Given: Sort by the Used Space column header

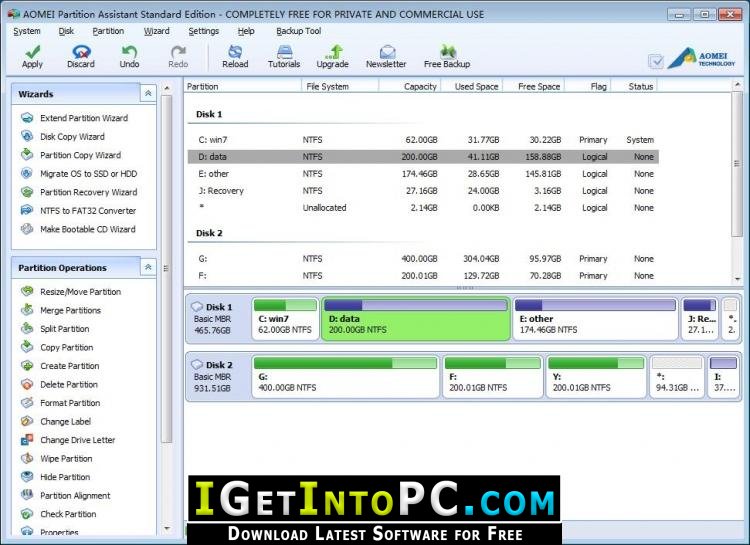Looking at the screenshot, I should point(472,87).
